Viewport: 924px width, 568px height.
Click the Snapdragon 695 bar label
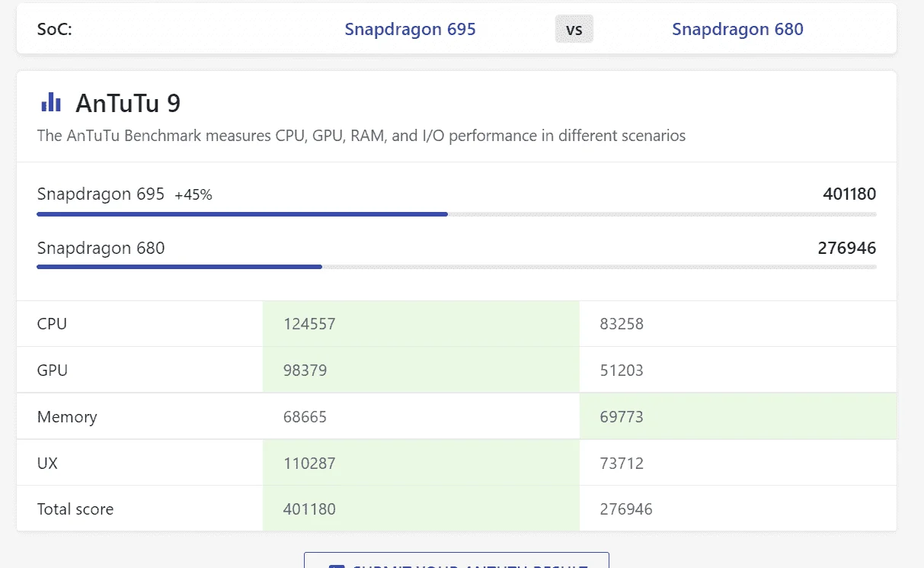[101, 194]
